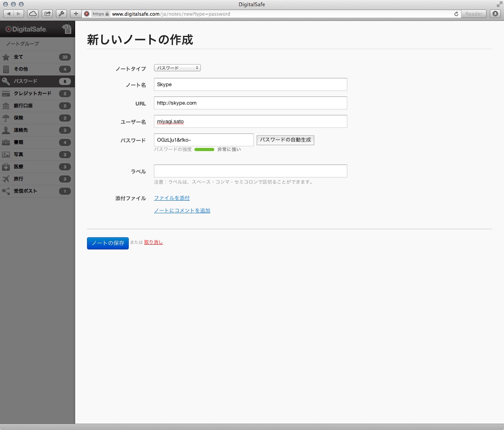Open クレジットカード note group

[x=37, y=94]
